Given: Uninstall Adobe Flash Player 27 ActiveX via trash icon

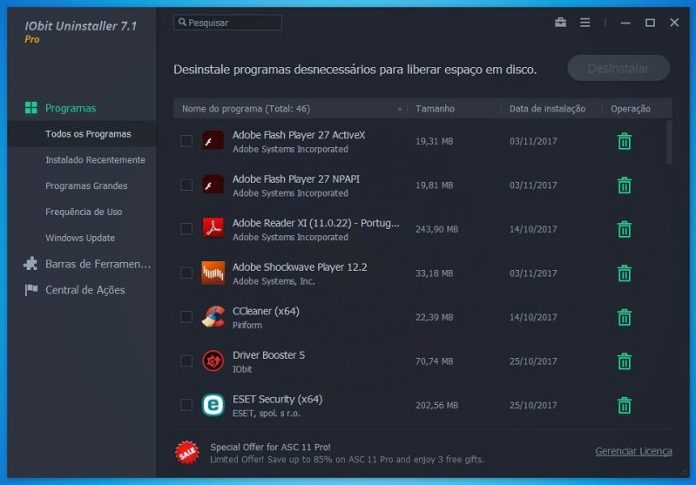Looking at the screenshot, I should pos(624,141).
